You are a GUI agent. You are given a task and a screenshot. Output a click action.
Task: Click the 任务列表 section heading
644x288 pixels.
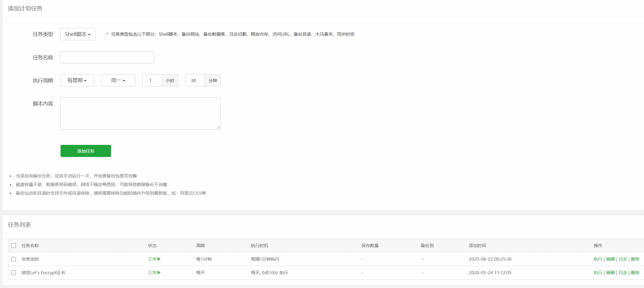pyautogui.click(x=20, y=225)
